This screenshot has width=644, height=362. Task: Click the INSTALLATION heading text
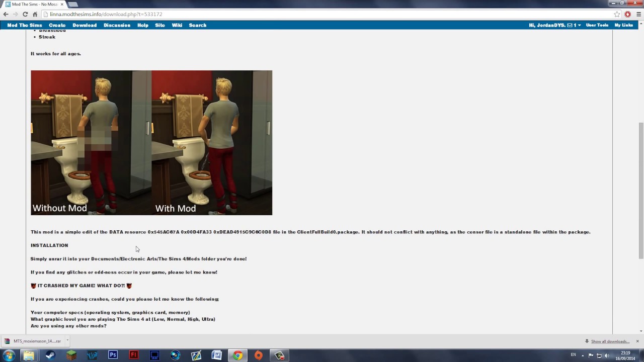click(x=49, y=245)
